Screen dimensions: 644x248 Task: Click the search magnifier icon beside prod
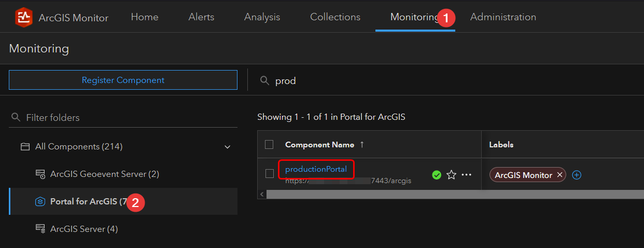click(265, 80)
